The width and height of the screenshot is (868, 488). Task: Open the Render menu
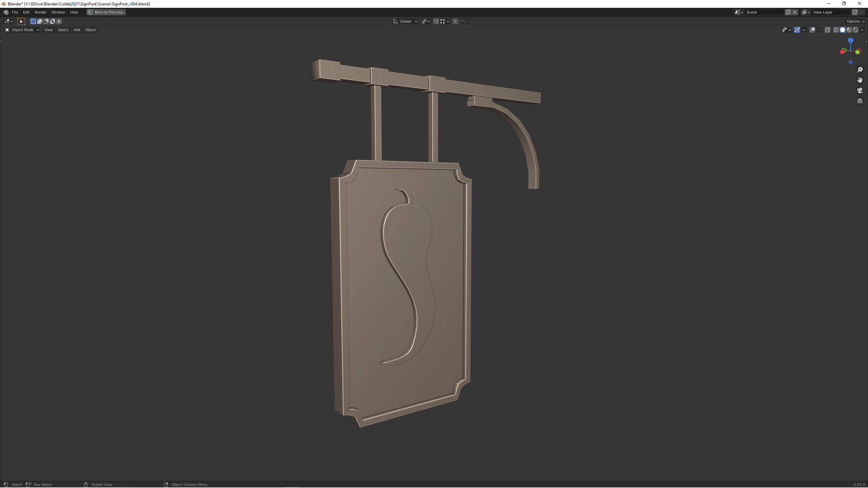[40, 12]
